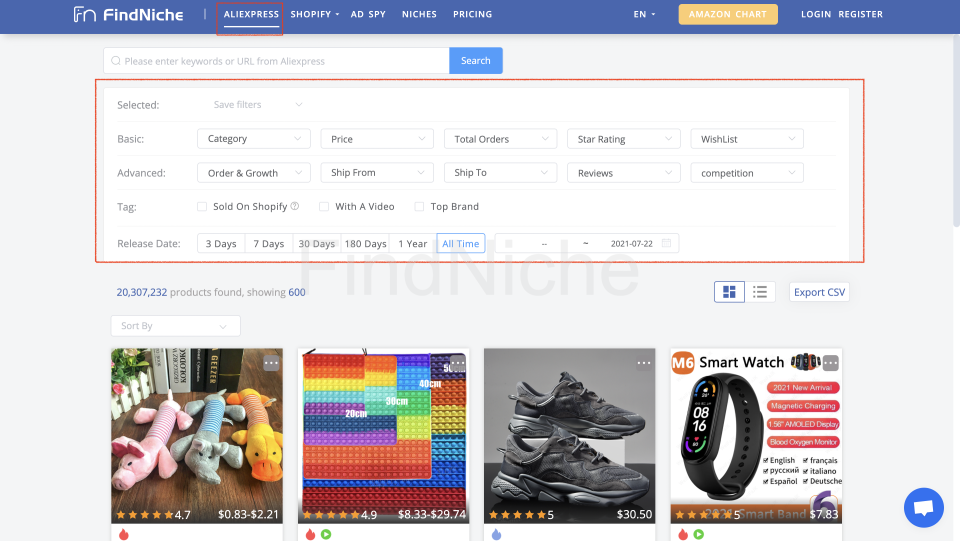Switch to grid view layout
Screen dimensions: 960x541
click(x=729, y=292)
